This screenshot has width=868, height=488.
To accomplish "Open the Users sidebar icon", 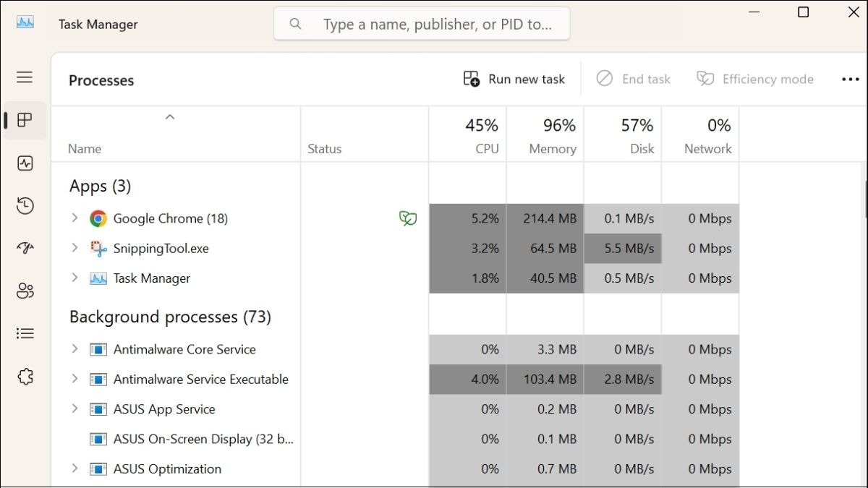I will [x=25, y=291].
